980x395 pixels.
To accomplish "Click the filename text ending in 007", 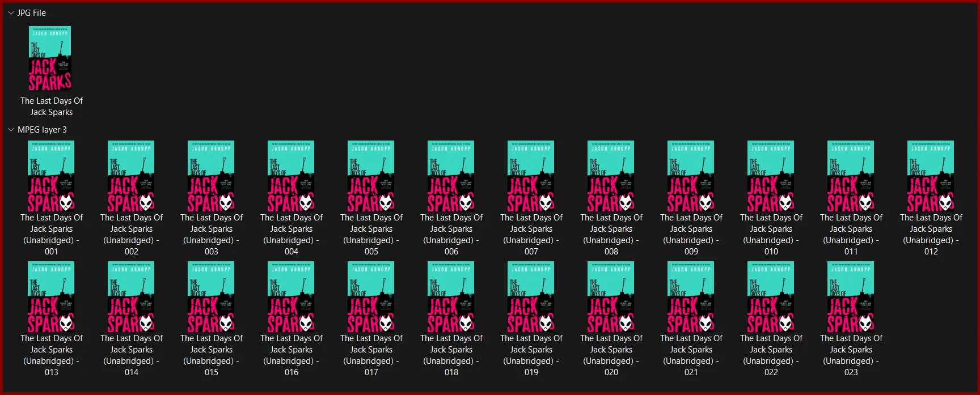I will click(531, 235).
